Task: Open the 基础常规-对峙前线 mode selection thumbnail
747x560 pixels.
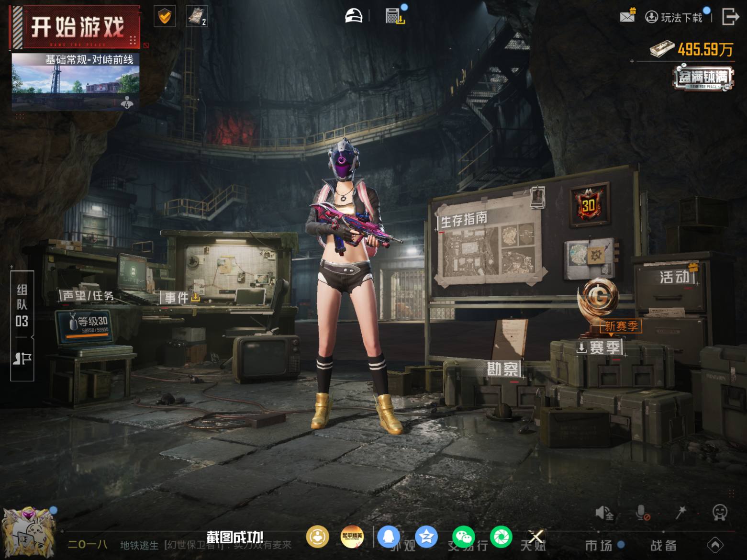Action: [x=76, y=82]
